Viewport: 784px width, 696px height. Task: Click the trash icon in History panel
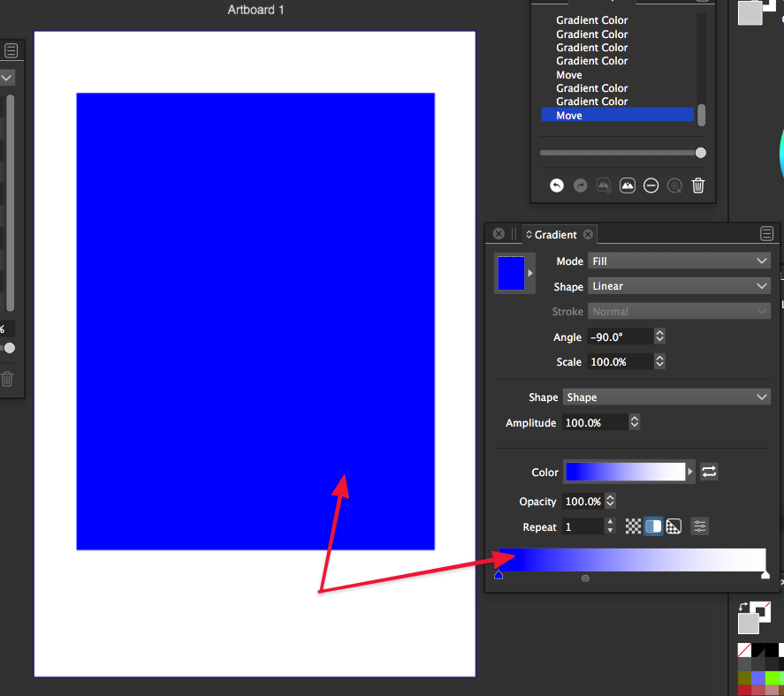click(698, 185)
